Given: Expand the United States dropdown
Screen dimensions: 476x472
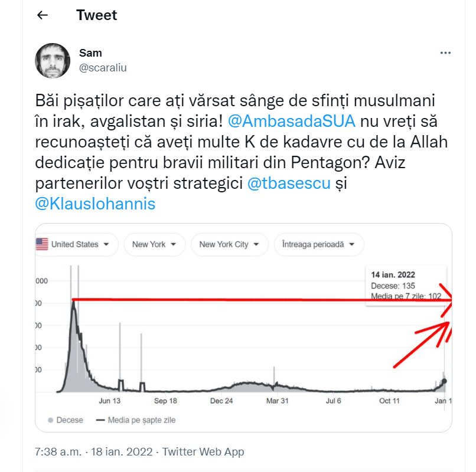Looking at the screenshot, I should click(x=77, y=244).
